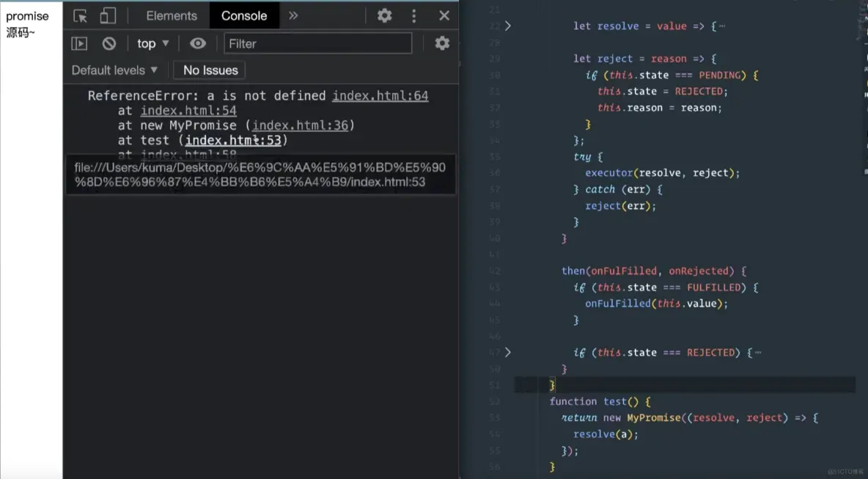Image resolution: width=868 pixels, height=479 pixels.
Task: Open the index.html:53 stack trace link
Action: point(233,141)
